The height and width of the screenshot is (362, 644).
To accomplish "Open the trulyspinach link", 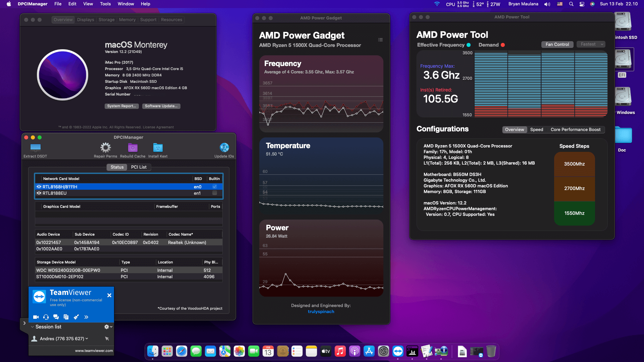I will point(321,311).
